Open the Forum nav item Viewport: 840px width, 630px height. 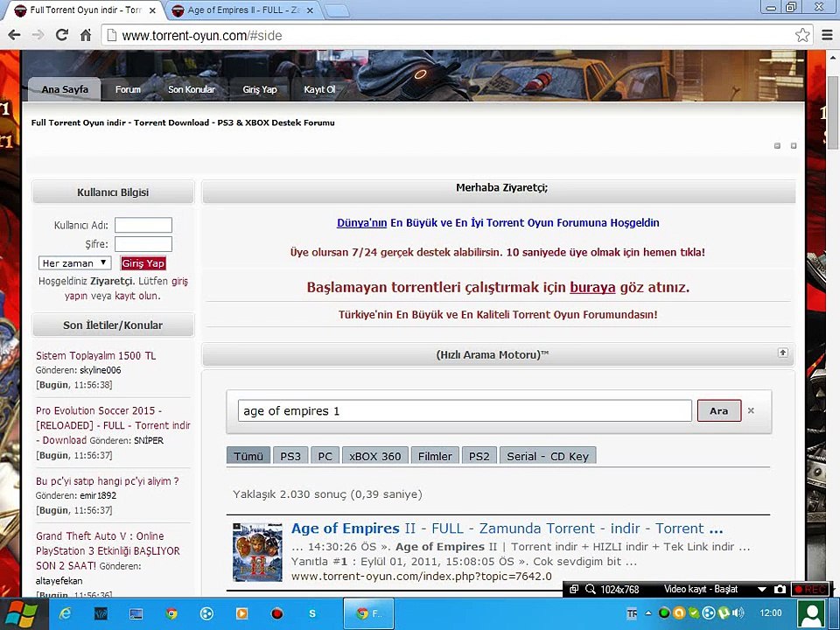[x=128, y=89]
